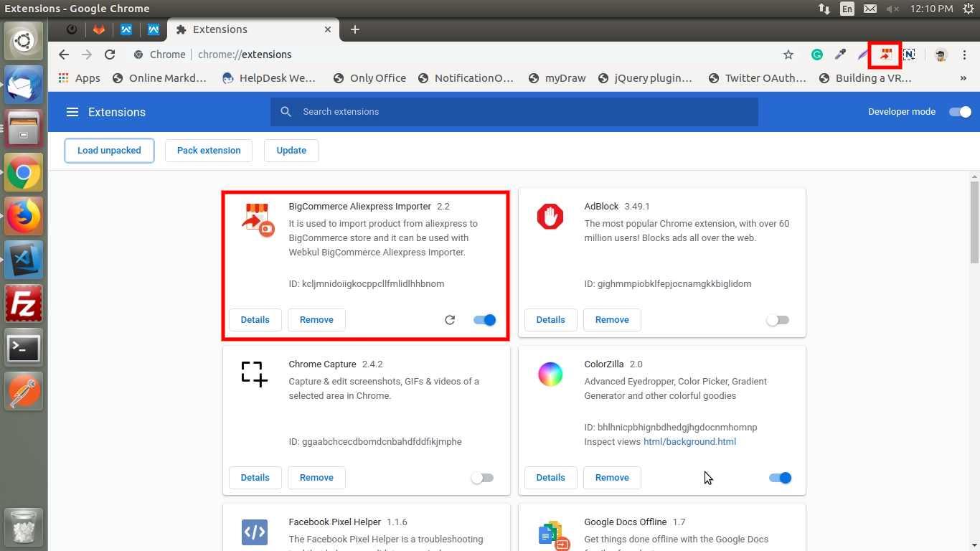Viewport: 980px width, 551px height.
Task: Reload the BigCommerce Aliexpress Importer extension
Action: pyautogui.click(x=450, y=320)
